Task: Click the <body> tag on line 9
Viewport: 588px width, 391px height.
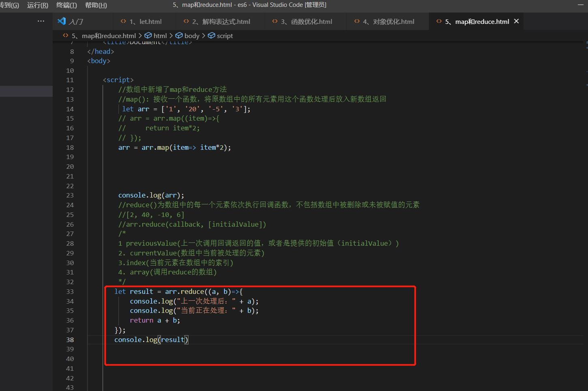Action: [x=98, y=61]
